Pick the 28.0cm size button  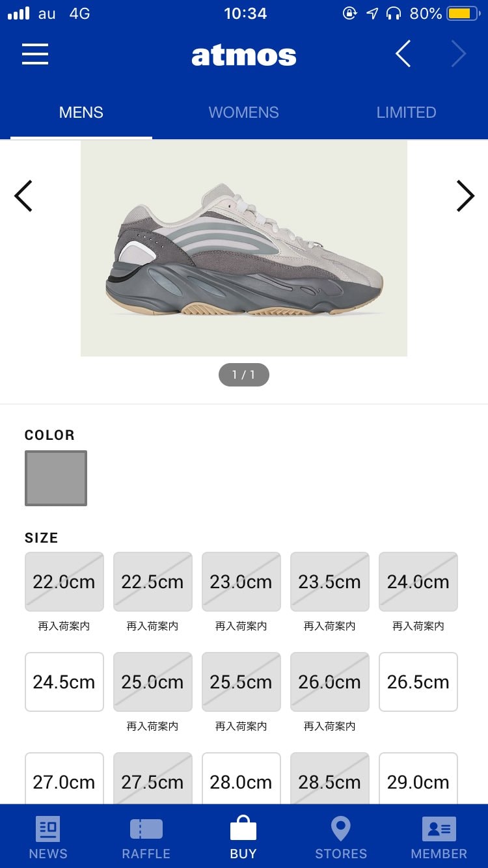[241, 780]
